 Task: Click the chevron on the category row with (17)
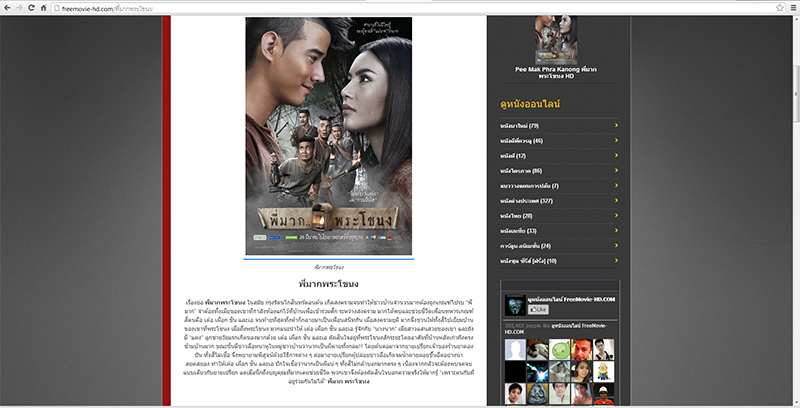coord(616,155)
